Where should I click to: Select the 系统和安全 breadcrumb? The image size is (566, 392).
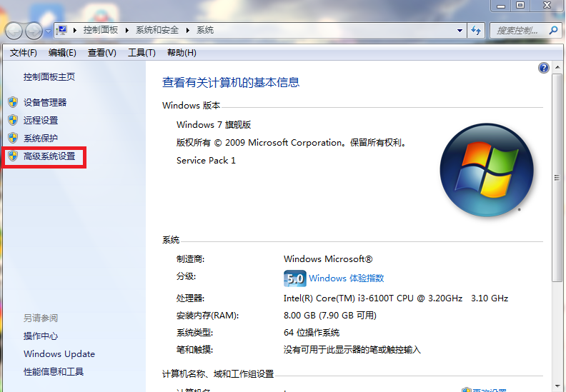[157, 30]
